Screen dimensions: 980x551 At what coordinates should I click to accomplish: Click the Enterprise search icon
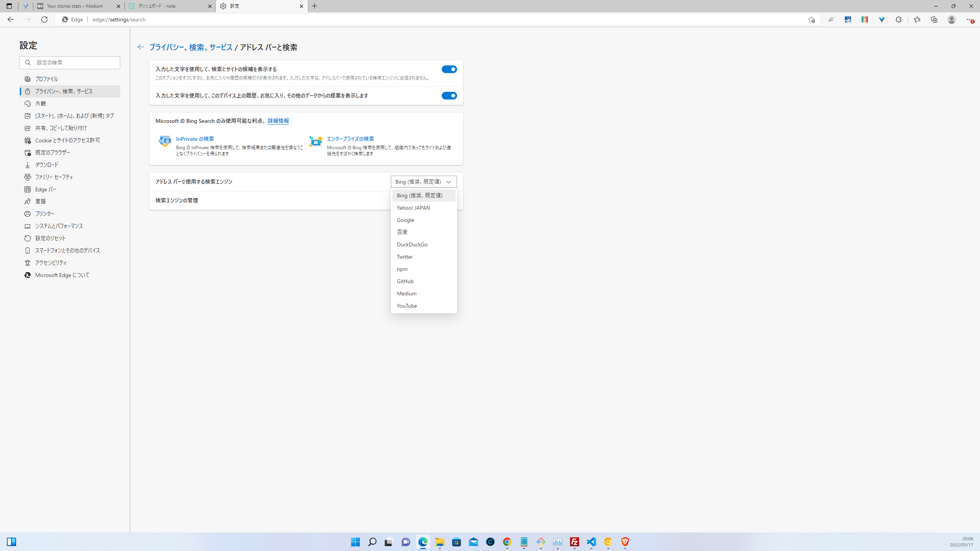click(x=315, y=141)
